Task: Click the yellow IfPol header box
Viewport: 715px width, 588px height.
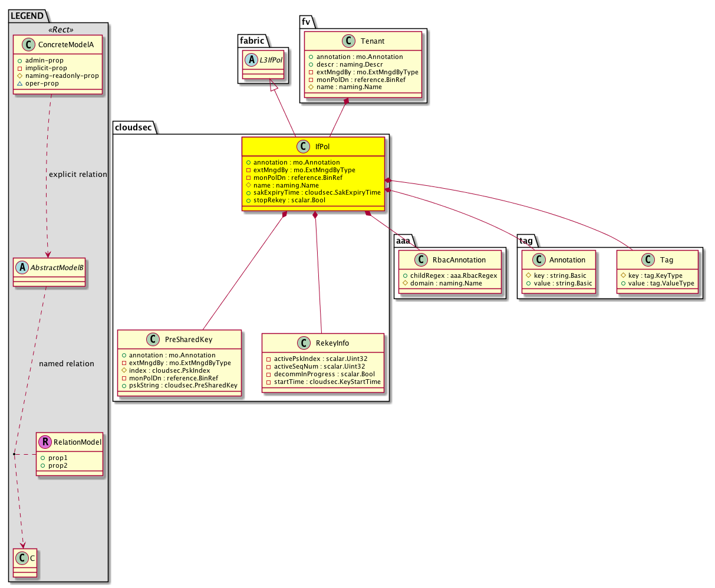Action: [x=313, y=147]
